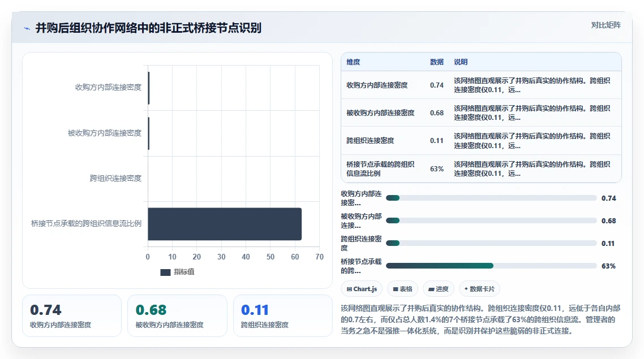Click the 63% progress bar for 桥接节点
This screenshot has height=359, width=644.
(491, 266)
